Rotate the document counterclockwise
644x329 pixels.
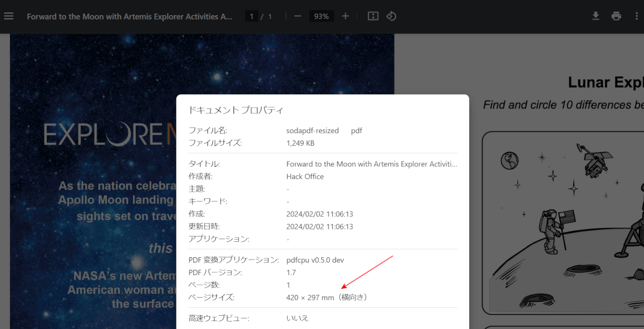tap(391, 16)
